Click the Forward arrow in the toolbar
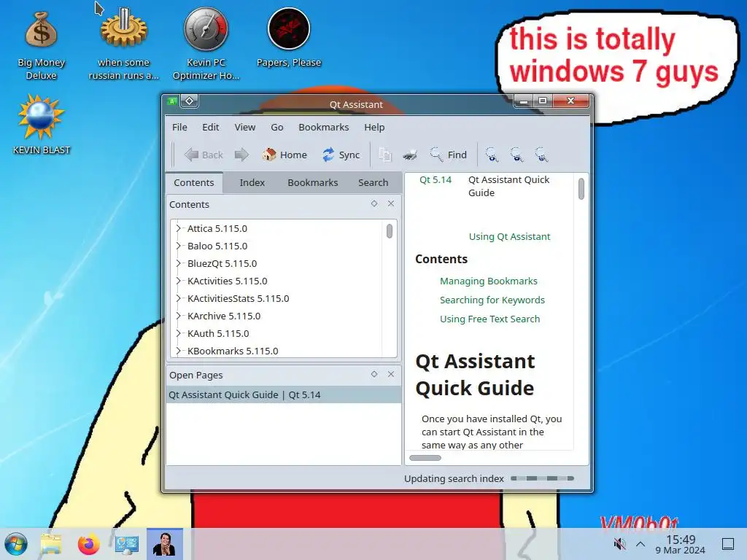The height and width of the screenshot is (560, 747). [x=241, y=155]
